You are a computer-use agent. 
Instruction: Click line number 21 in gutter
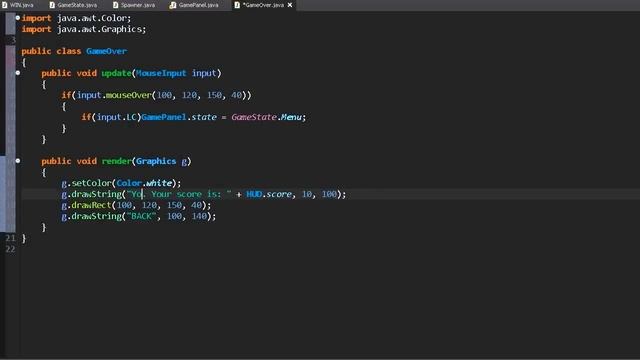pyautogui.click(x=11, y=238)
